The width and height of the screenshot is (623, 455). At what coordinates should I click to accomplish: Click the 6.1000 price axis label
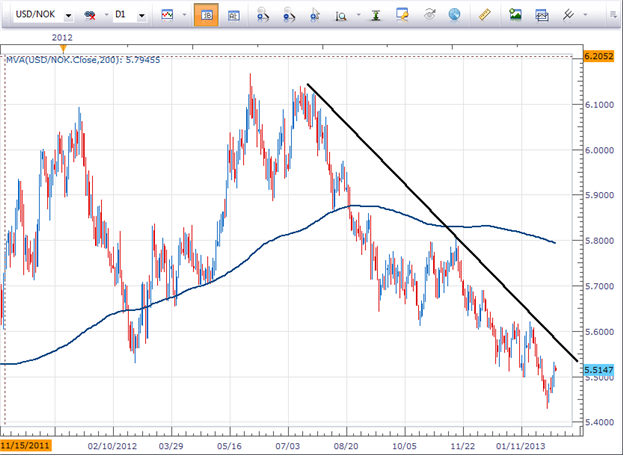point(599,105)
